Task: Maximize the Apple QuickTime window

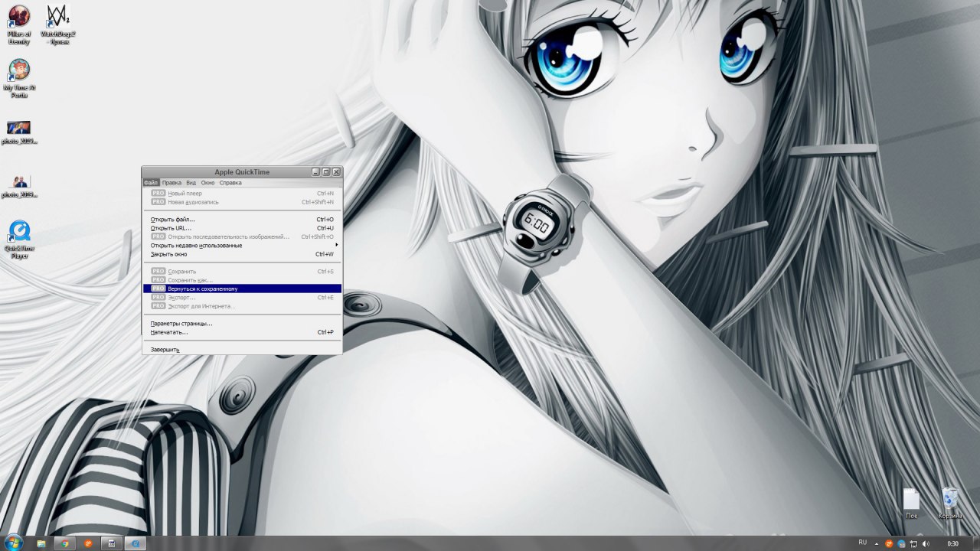Action: tap(326, 172)
